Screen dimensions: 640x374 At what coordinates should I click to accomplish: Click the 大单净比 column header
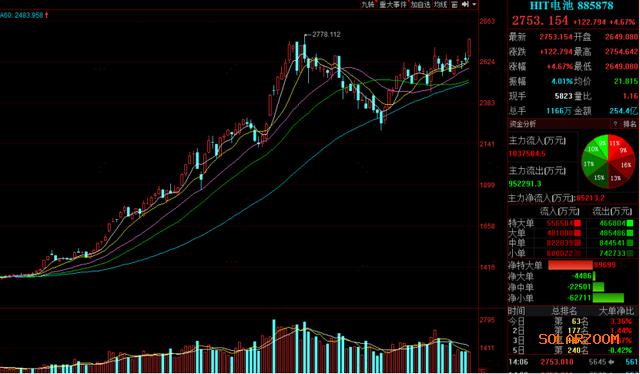[x=617, y=311]
